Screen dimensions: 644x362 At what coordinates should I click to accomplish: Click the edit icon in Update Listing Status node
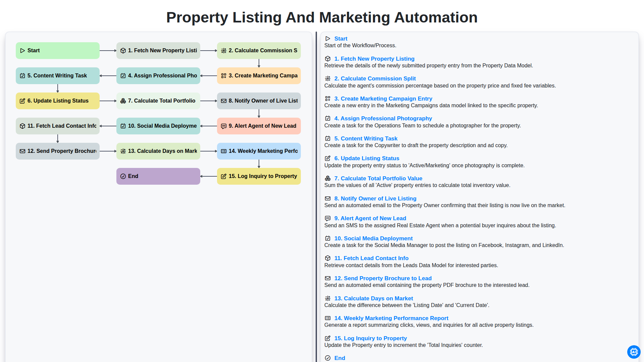pyautogui.click(x=22, y=101)
